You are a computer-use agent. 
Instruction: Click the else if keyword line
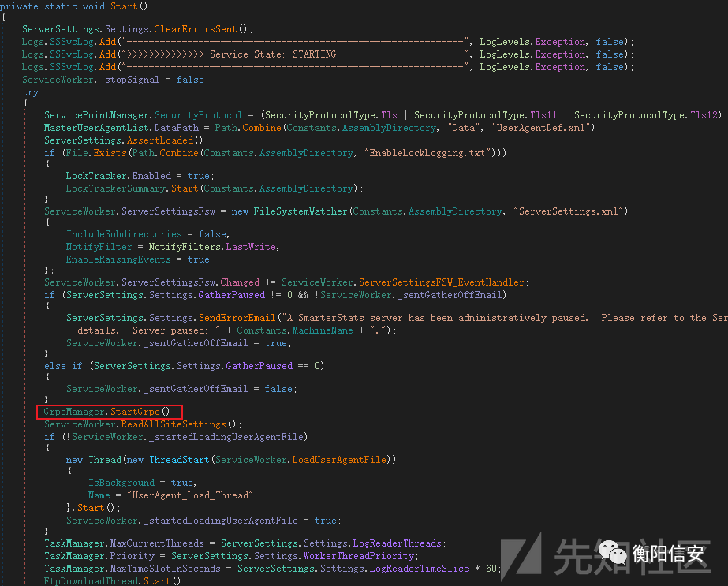click(x=184, y=365)
